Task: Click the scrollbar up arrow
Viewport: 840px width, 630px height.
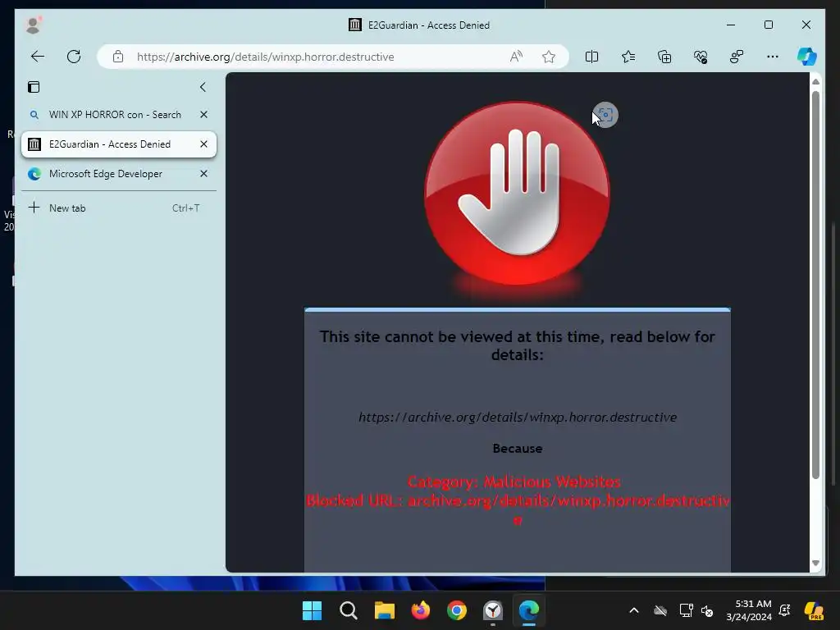Action: click(x=815, y=81)
